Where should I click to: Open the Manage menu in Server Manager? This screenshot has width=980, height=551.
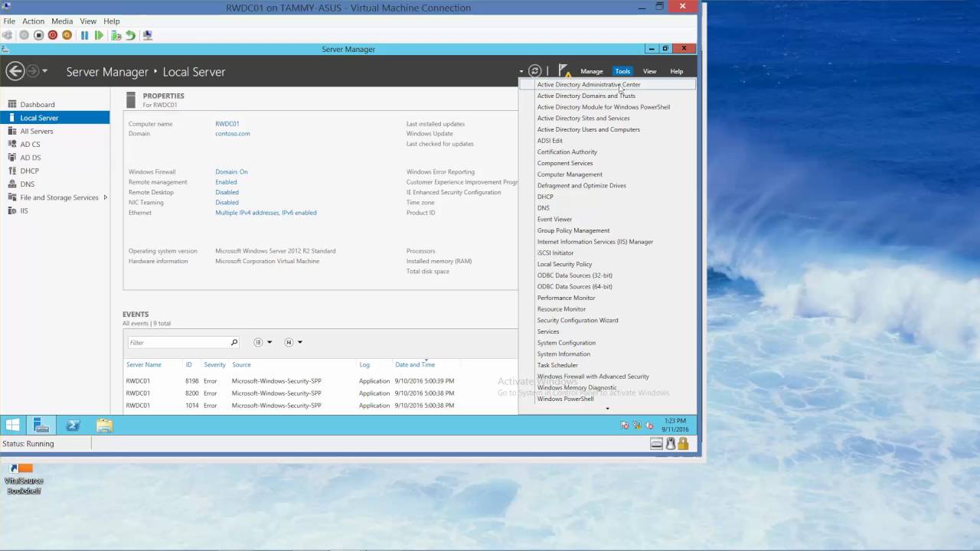click(x=592, y=71)
